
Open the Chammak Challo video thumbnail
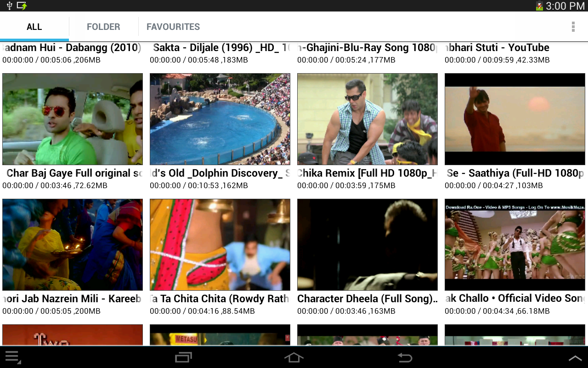pos(514,244)
